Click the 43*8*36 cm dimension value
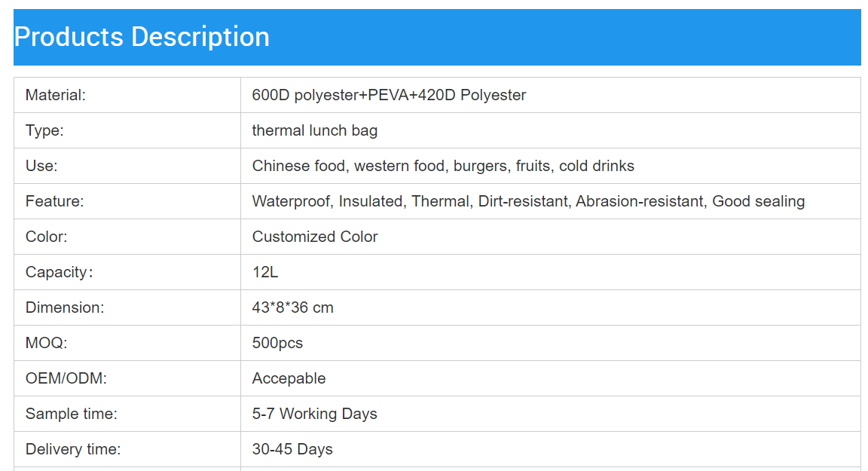 pyautogui.click(x=292, y=307)
